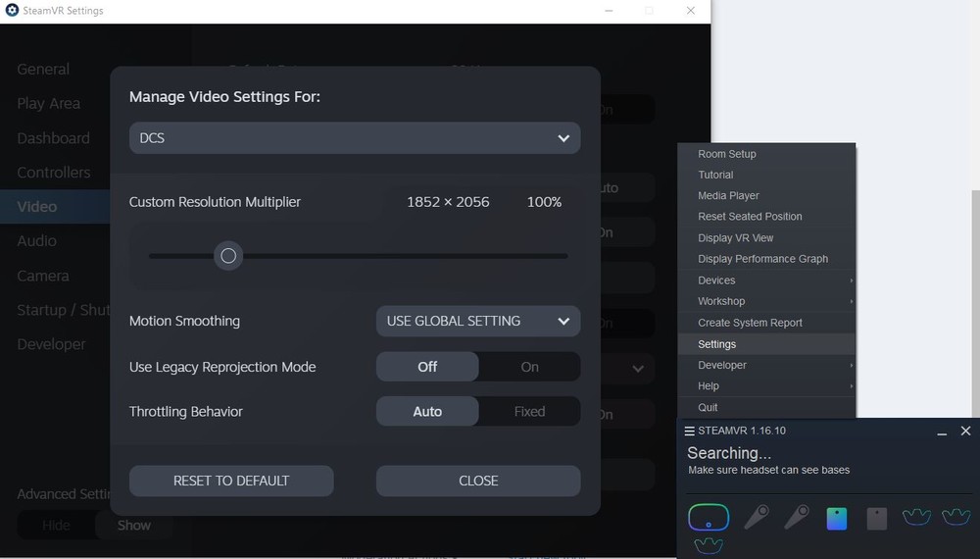
Task: Click the gray controller icon next to headset icon
Action: [x=757, y=517]
